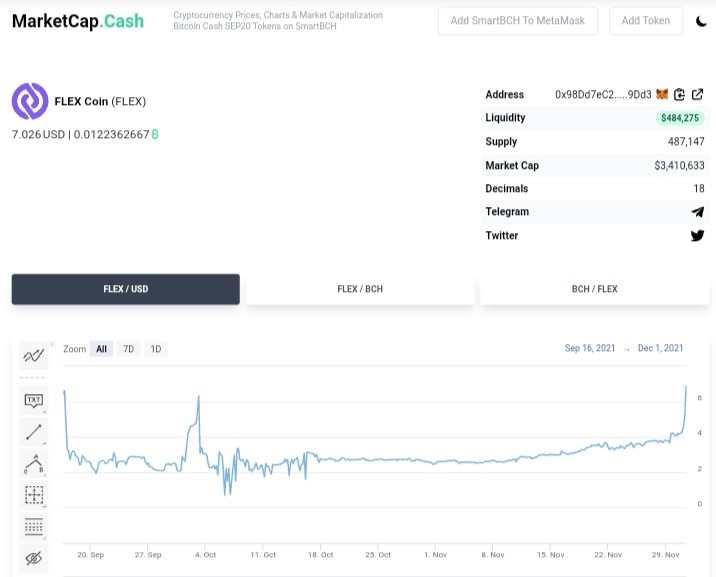The height and width of the screenshot is (577, 716).
Task: Copy the token address with clipboard icon
Action: 679,94
